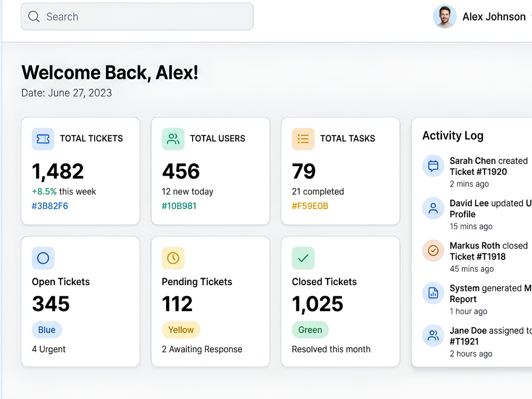532x399 pixels.
Task: Click the 'Resolved this month' text
Action: (x=331, y=349)
